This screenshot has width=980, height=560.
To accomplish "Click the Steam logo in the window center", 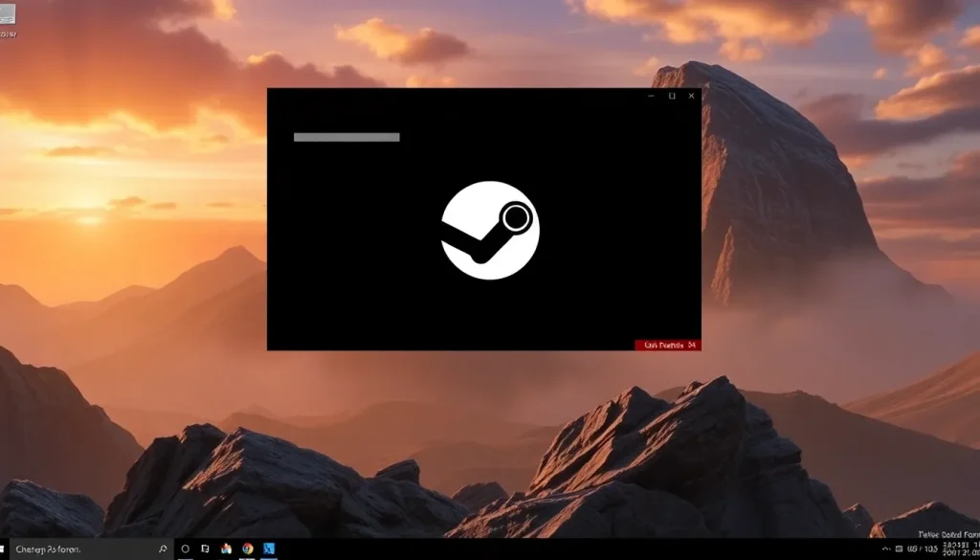I will [x=490, y=230].
